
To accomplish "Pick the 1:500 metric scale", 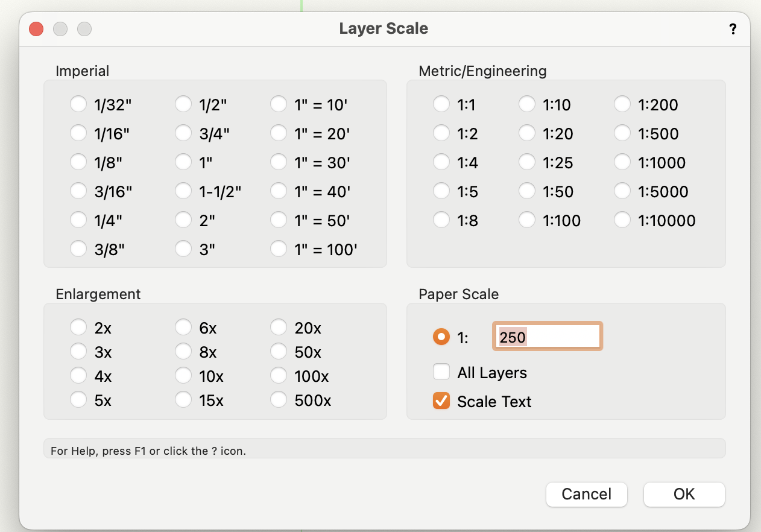I will pyautogui.click(x=622, y=133).
